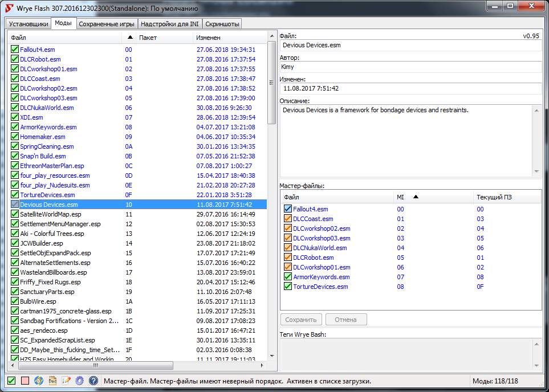Screen dimensions: 549x392
Task: Open the Doc Browser icon
Action: coord(52,381)
